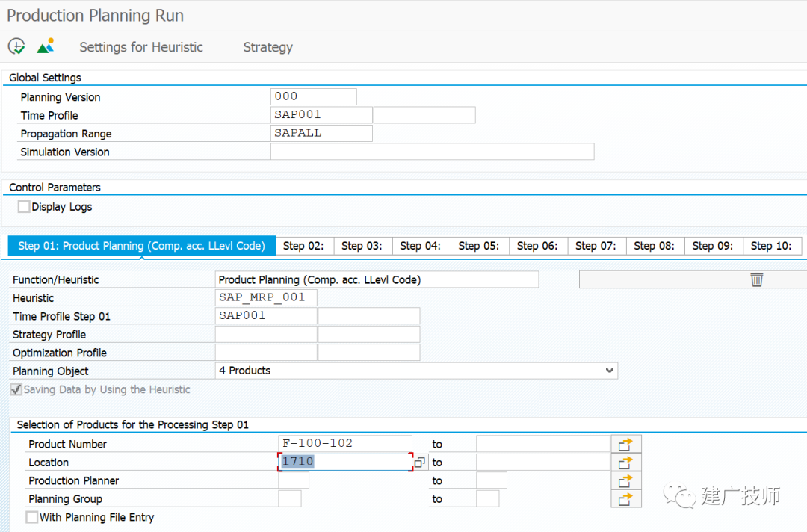
Task: Enable With Planning File Entry checkbox
Action: pos(32,516)
